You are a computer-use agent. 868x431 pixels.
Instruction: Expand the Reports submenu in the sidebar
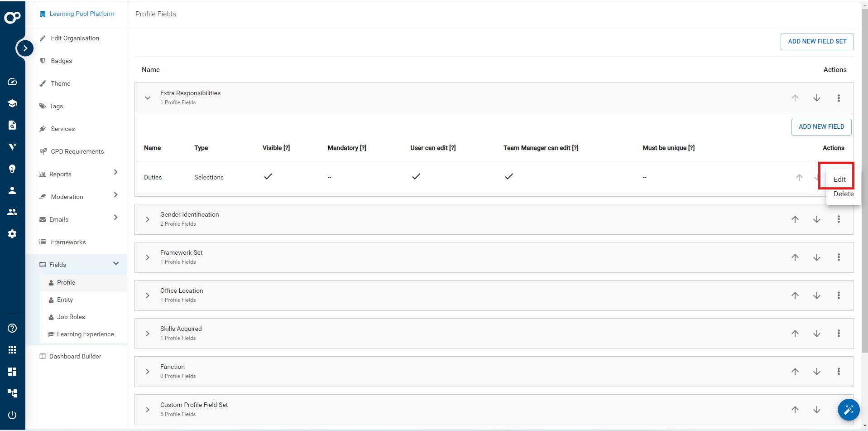coord(115,172)
